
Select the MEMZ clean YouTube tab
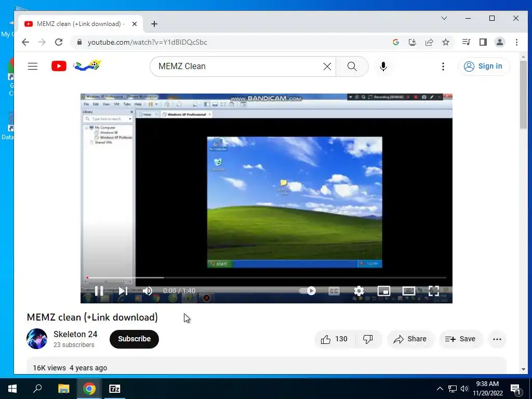[81, 24]
